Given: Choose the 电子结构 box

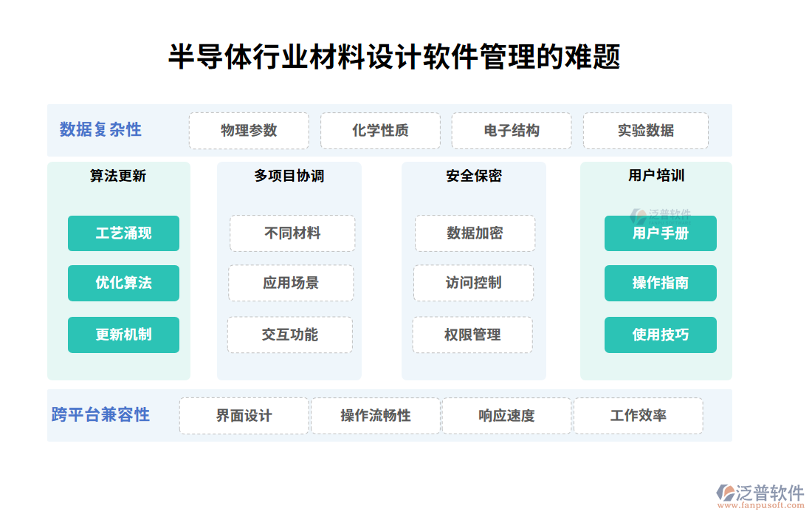Looking at the screenshot, I should point(512,131).
